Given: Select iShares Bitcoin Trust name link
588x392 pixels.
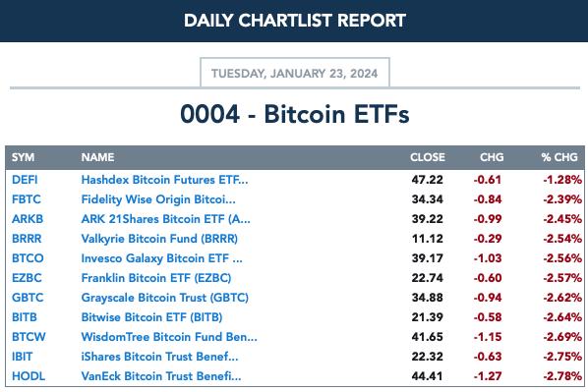Looking at the screenshot, I should pos(159,357).
